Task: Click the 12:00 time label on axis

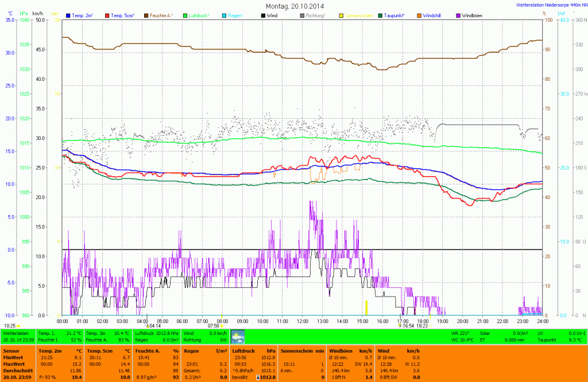Action: 302,321
